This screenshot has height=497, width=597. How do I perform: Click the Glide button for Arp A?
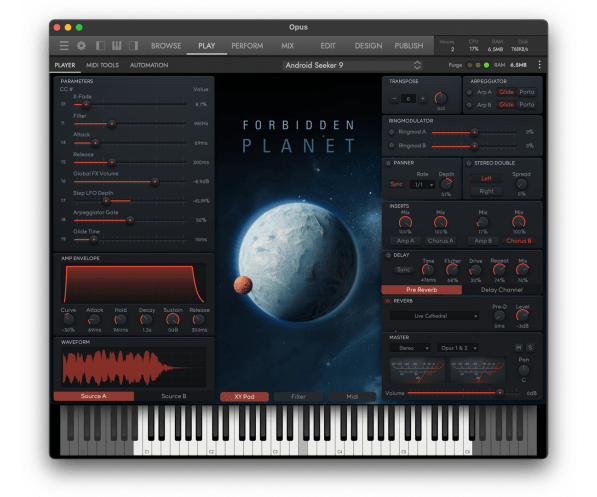pos(506,92)
